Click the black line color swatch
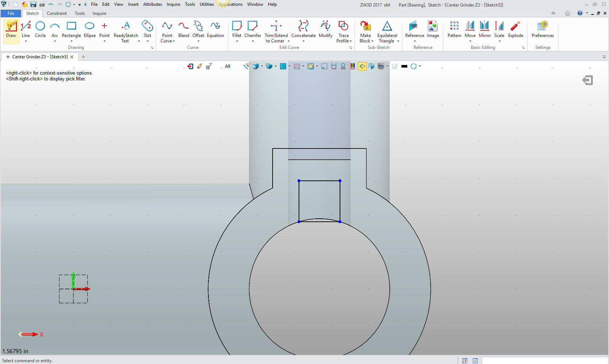Screen dimensions: 609x364 pos(404,66)
